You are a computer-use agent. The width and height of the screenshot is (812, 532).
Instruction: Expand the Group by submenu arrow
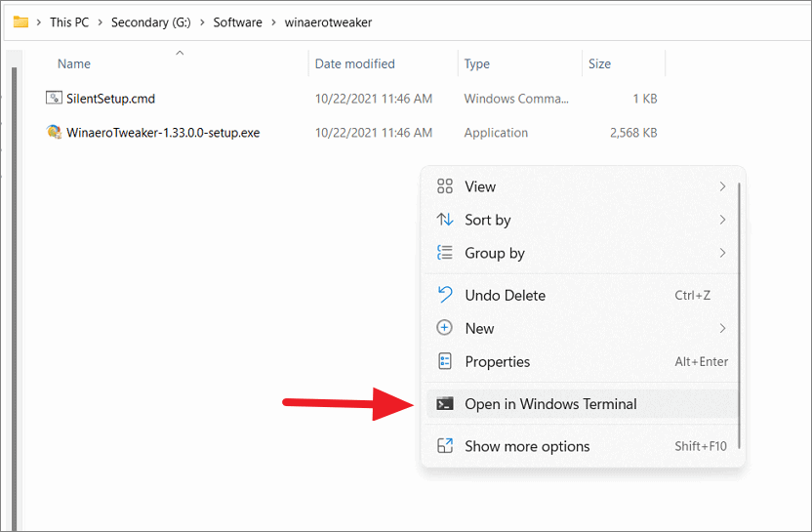pyautogui.click(x=722, y=253)
